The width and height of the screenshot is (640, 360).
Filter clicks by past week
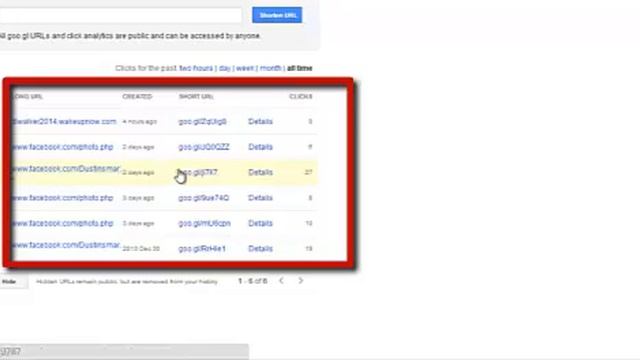pos(245,68)
